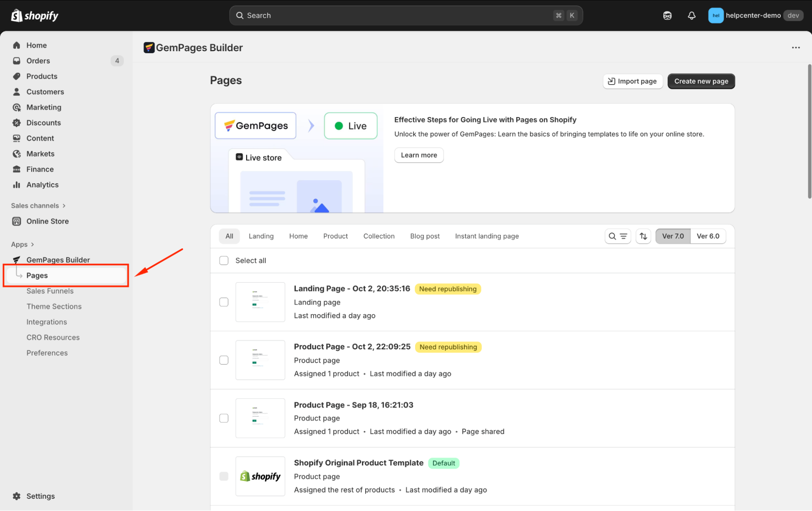Click the top Search field
812x511 pixels.
(405, 15)
